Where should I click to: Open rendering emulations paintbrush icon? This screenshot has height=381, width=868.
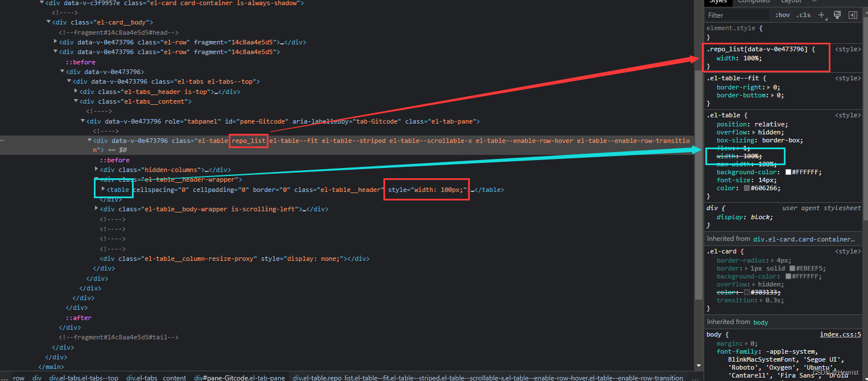(837, 15)
